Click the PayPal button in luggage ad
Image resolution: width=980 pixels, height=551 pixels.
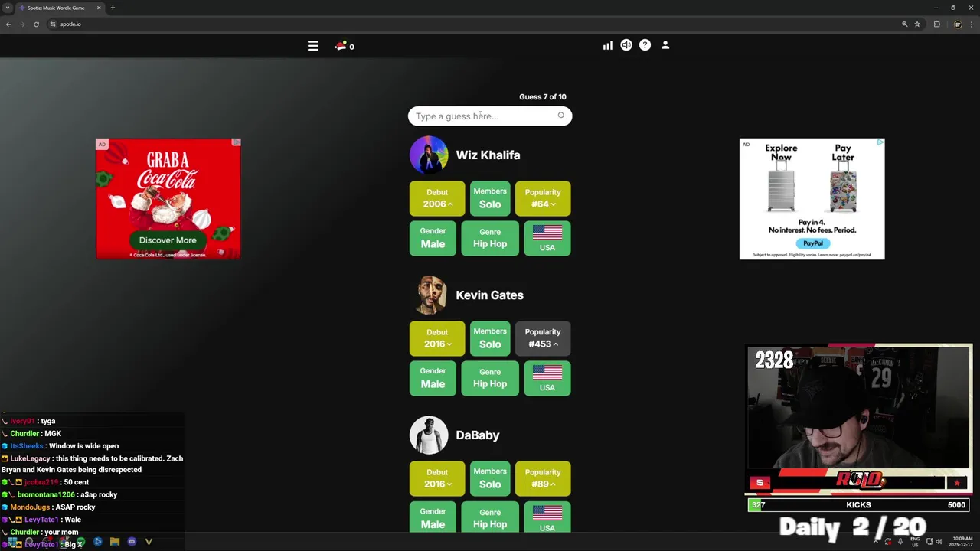(x=812, y=243)
